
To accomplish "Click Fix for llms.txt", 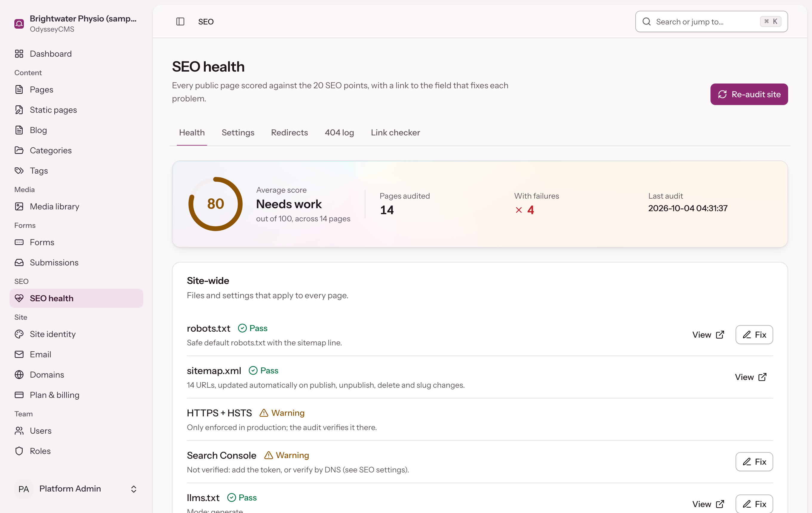I will (x=754, y=504).
